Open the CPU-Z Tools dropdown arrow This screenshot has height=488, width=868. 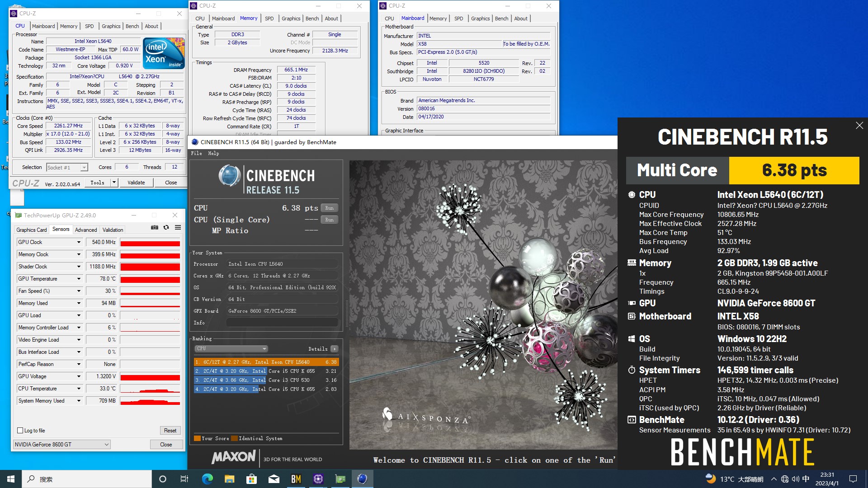click(114, 183)
